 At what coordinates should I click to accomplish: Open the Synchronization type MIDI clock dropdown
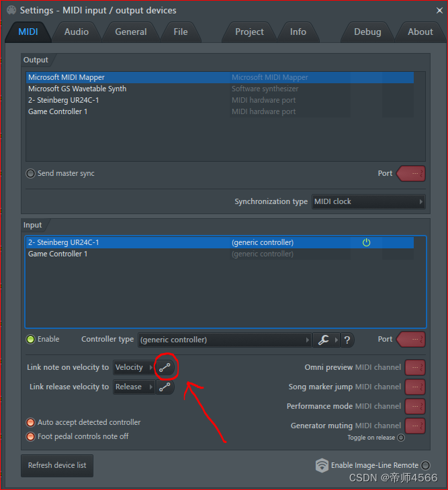pyautogui.click(x=368, y=201)
